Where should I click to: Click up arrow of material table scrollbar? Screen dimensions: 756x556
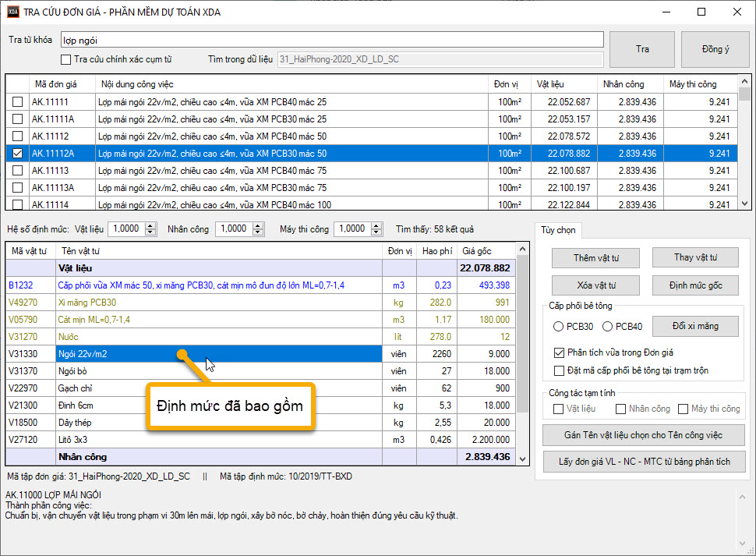[x=522, y=249]
